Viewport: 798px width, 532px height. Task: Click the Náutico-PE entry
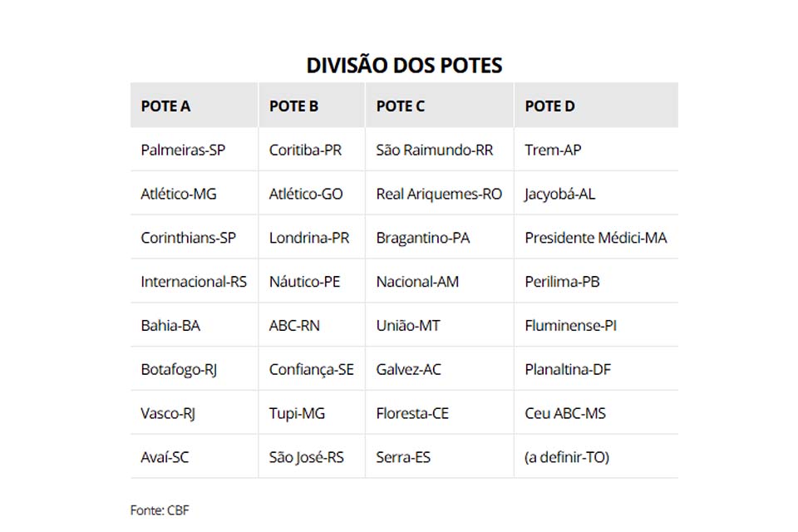click(x=304, y=282)
